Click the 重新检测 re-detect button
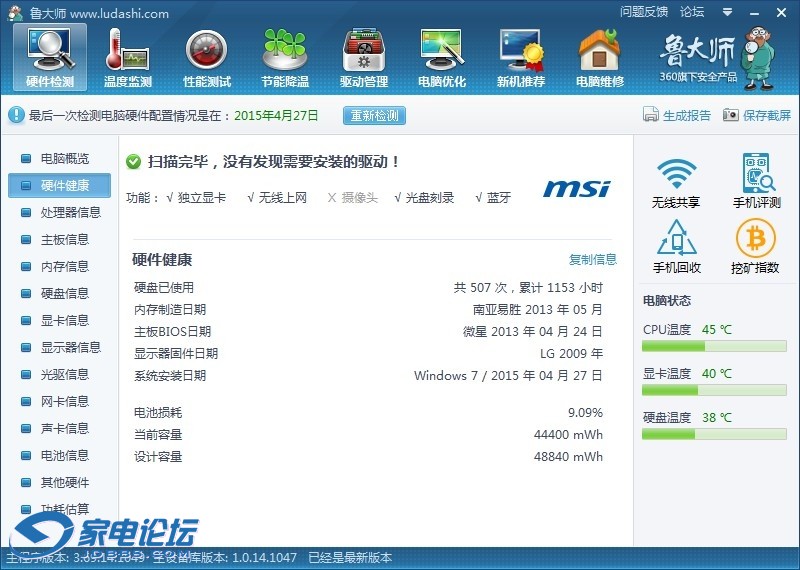 374,115
